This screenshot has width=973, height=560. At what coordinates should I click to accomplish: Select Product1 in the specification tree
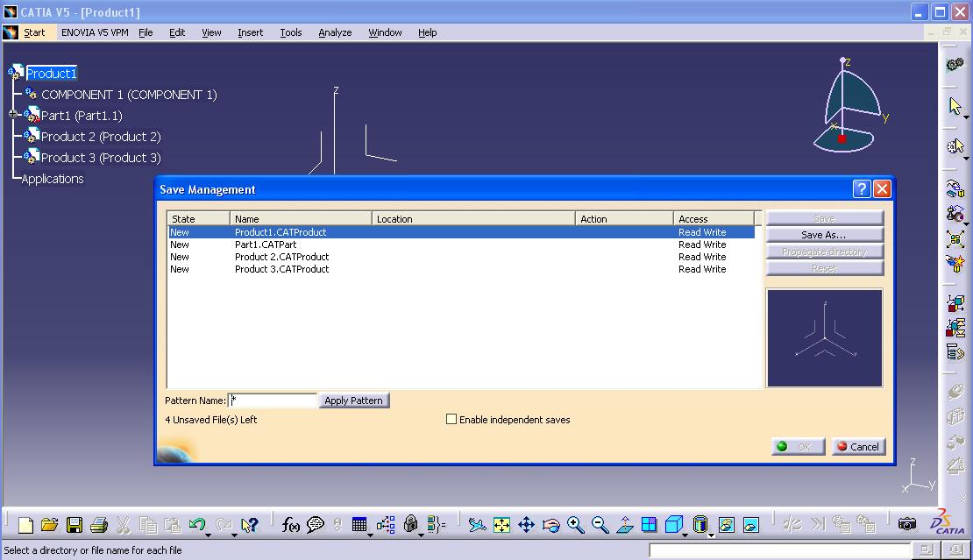tap(52, 74)
